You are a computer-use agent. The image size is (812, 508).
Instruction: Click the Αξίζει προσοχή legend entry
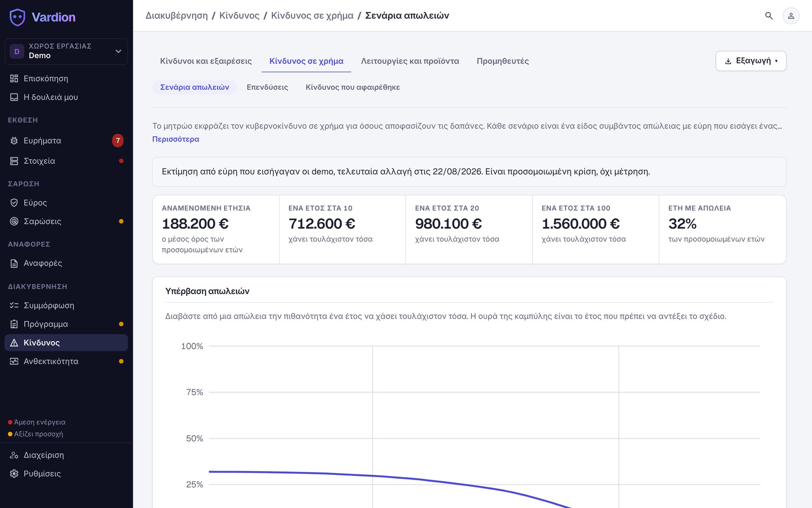tap(36, 434)
